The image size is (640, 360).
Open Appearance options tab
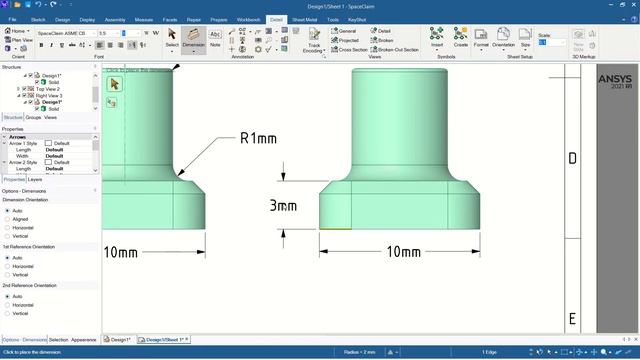click(83, 340)
